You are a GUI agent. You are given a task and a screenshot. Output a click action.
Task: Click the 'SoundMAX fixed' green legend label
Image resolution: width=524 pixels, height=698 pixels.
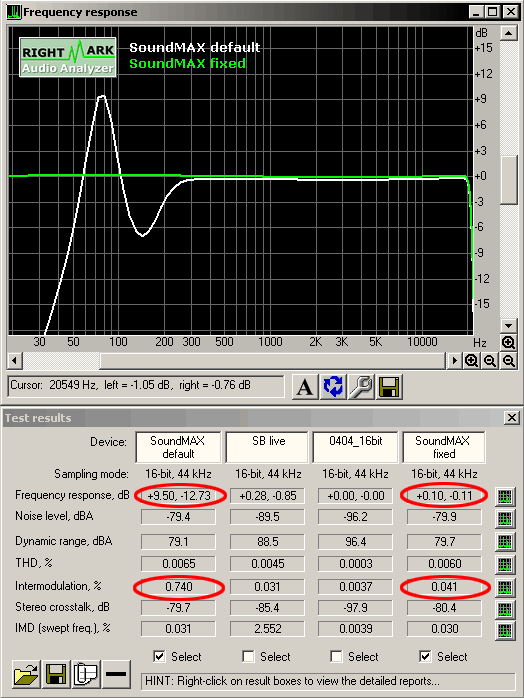coord(187,64)
